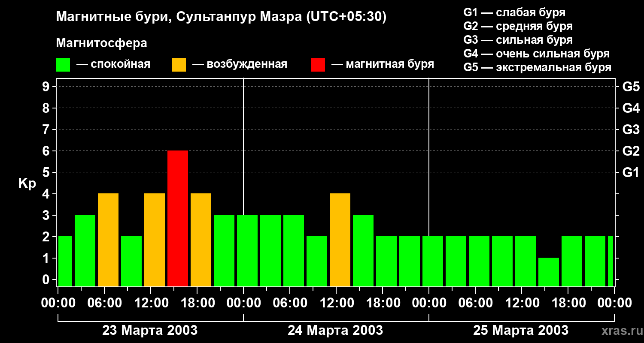Click 'G4 — очень сильная буря' description
This screenshot has height=343, width=644.
[536, 54]
